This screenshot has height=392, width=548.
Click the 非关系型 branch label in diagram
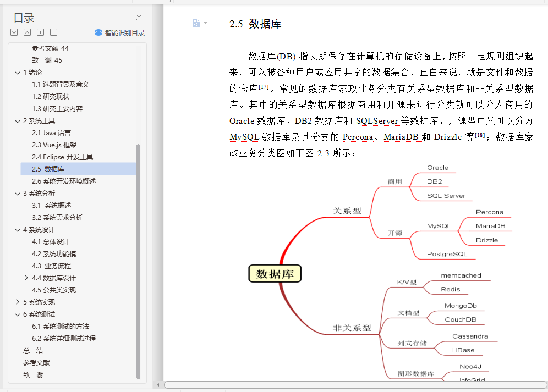click(x=352, y=328)
